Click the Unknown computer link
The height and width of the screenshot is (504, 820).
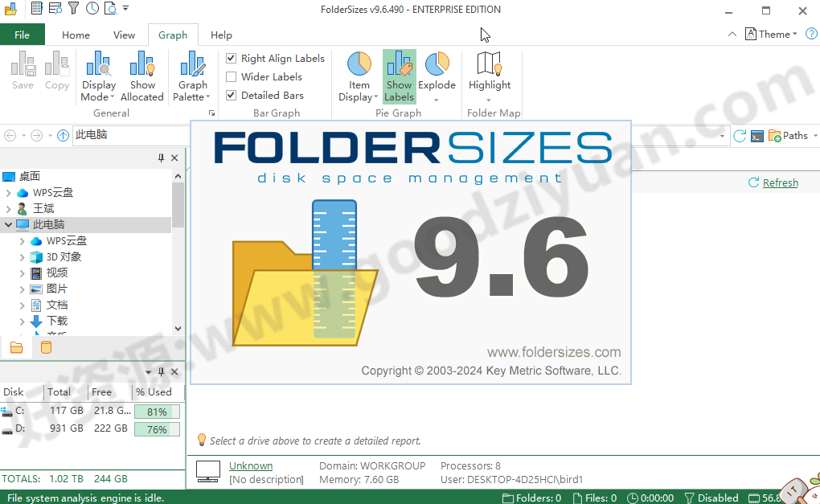point(250,465)
